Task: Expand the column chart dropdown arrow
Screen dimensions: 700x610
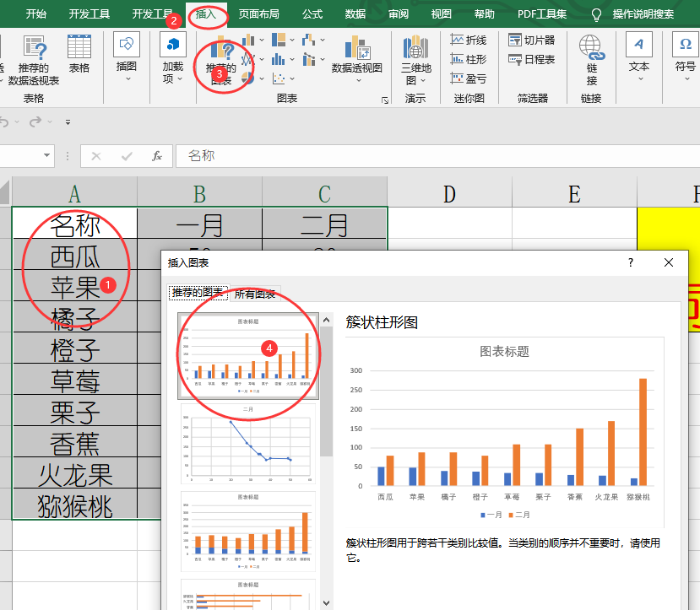Action: pyautogui.click(x=262, y=40)
